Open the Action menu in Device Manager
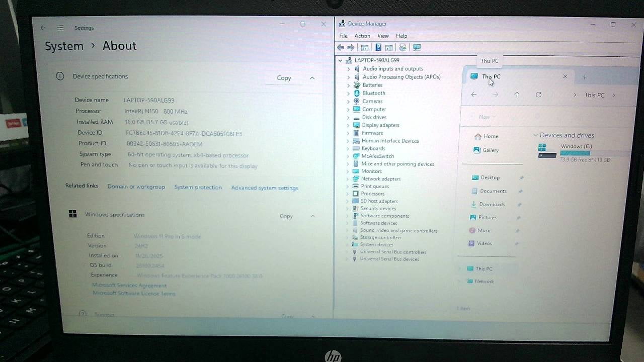 tap(362, 36)
